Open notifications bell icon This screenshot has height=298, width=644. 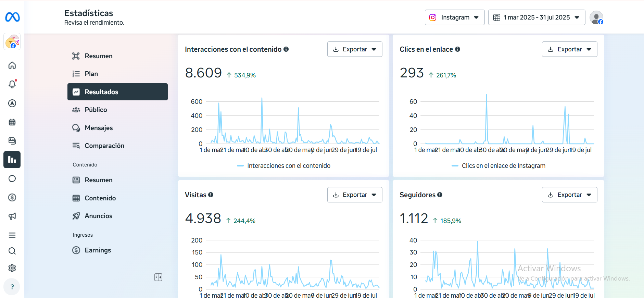click(x=12, y=84)
